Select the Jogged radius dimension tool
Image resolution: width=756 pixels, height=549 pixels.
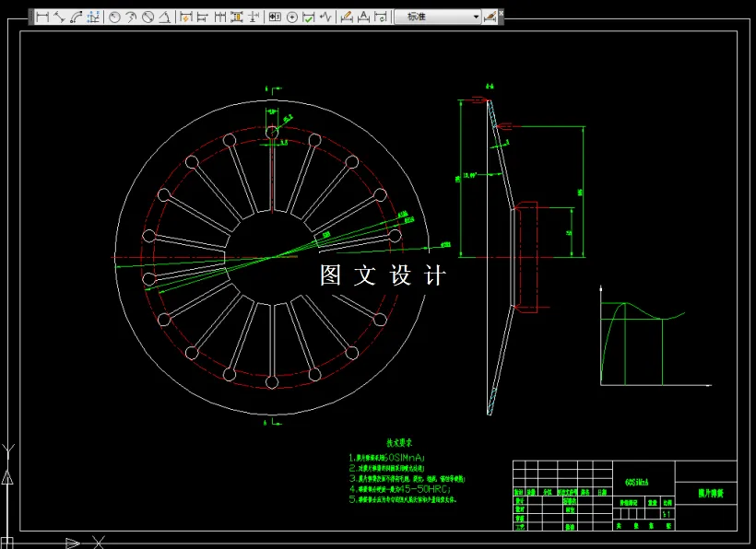[x=132, y=17]
